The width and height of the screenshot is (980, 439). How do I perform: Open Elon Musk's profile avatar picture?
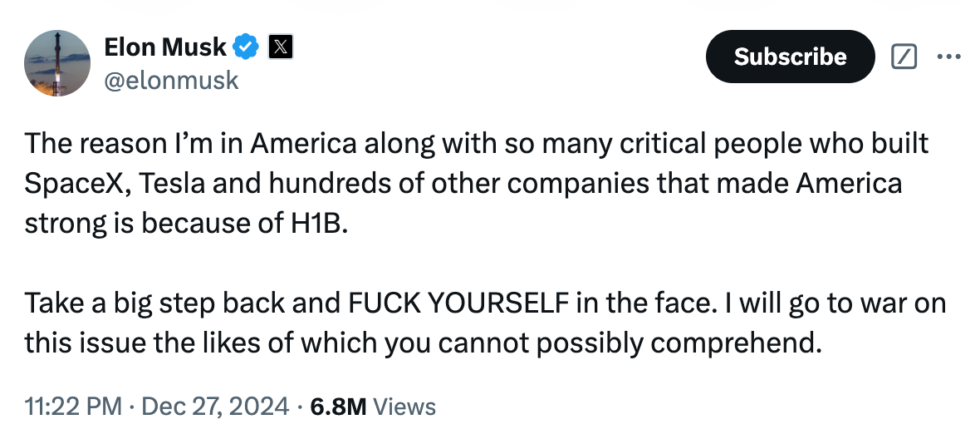coord(57,64)
